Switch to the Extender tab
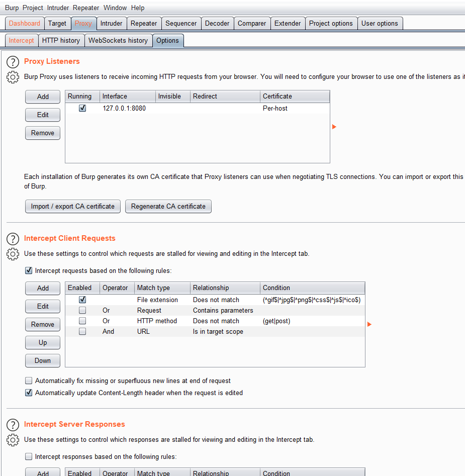465x476 pixels. pyautogui.click(x=288, y=24)
